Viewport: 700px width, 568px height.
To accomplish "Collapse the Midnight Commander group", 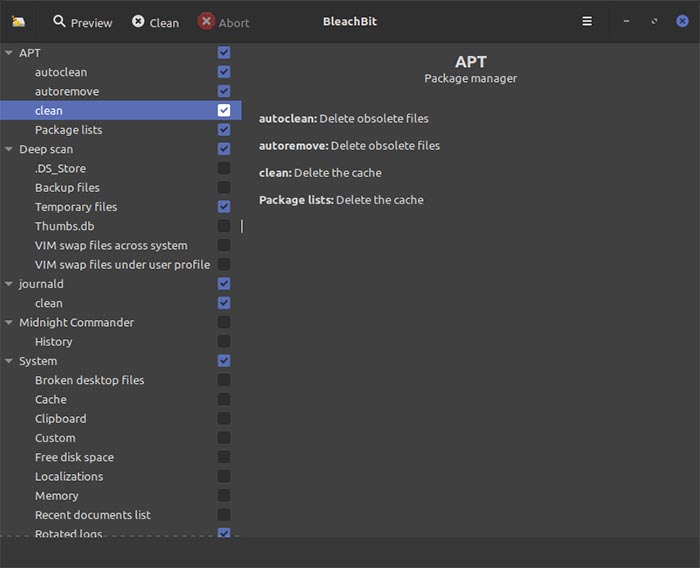I will click(x=9, y=323).
